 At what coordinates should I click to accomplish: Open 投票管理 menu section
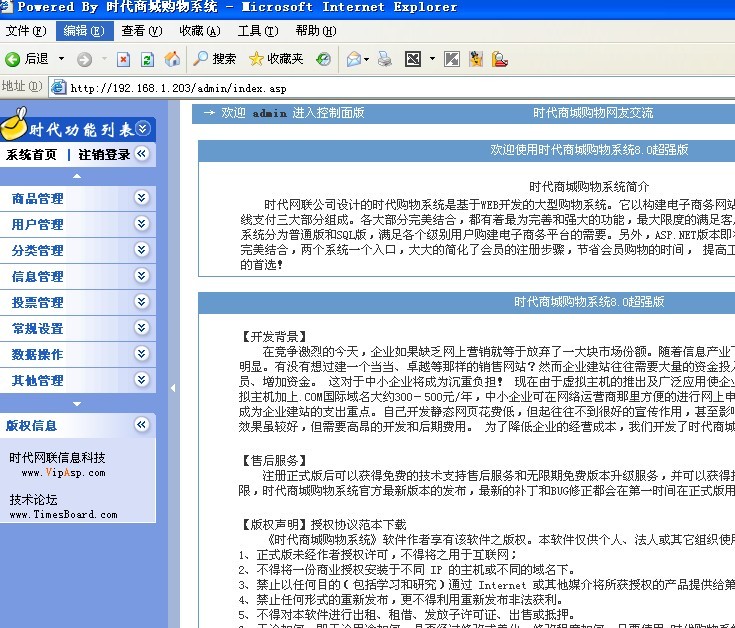click(x=38, y=303)
